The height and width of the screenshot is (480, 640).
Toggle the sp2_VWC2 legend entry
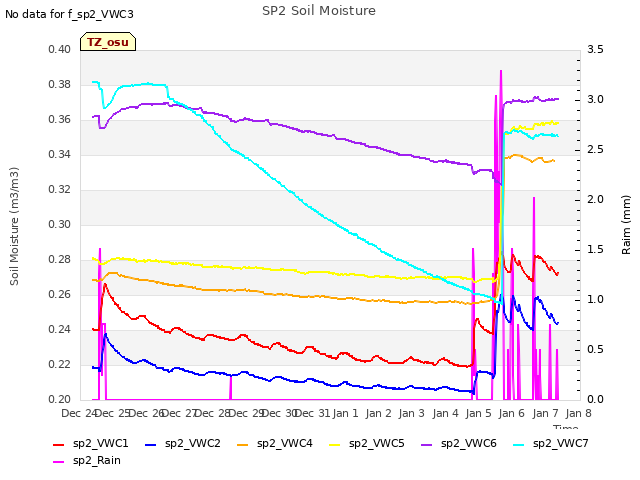[x=183, y=444]
